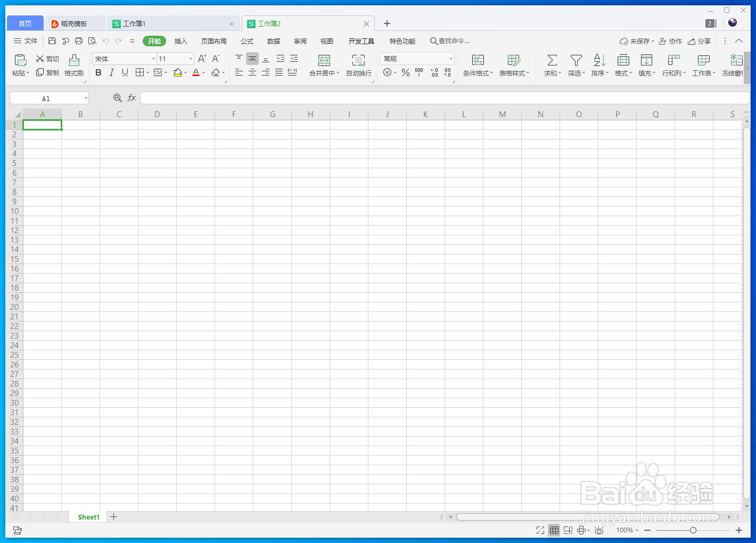Viewport: 756px width, 543px height.
Task: Click the Filter (筛选) button
Action: coord(576,65)
